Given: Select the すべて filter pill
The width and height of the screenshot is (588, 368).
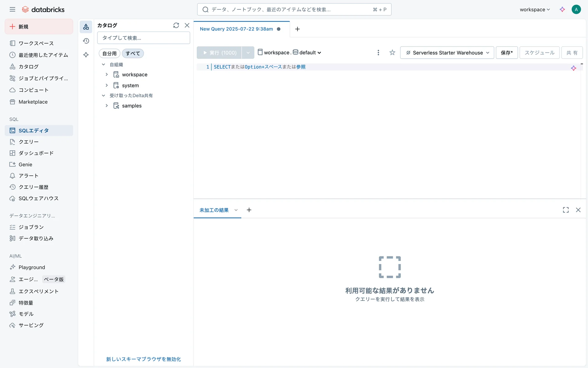Looking at the screenshot, I should (x=133, y=53).
